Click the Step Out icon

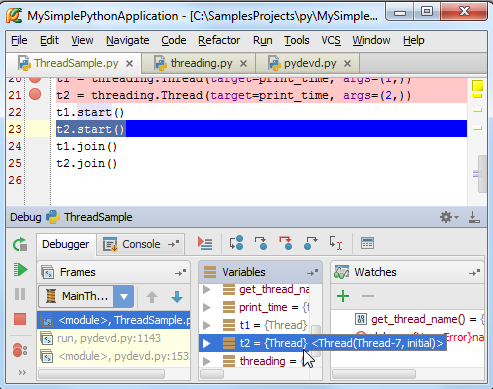pyautogui.click(x=310, y=243)
